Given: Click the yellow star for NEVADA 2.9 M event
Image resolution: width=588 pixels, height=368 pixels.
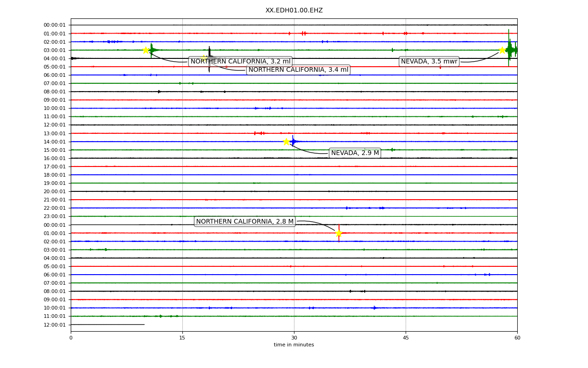Looking at the screenshot, I should click(286, 142).
